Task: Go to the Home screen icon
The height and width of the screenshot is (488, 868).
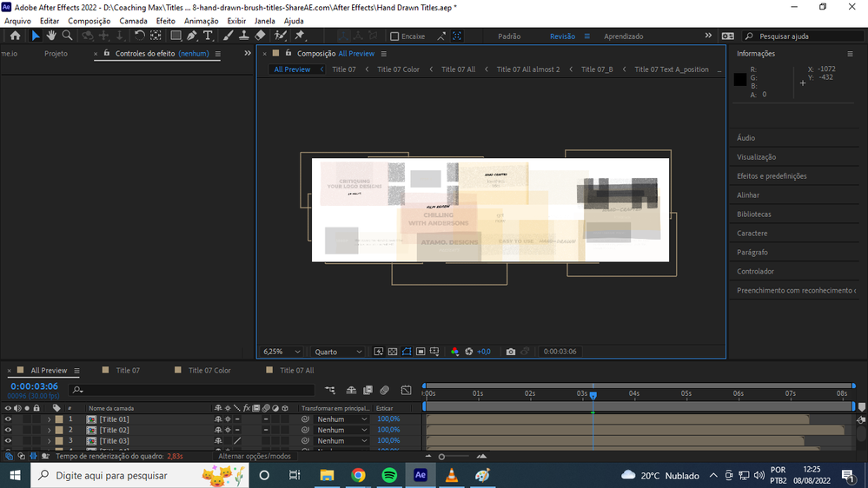Action: (x=15, y=36)
